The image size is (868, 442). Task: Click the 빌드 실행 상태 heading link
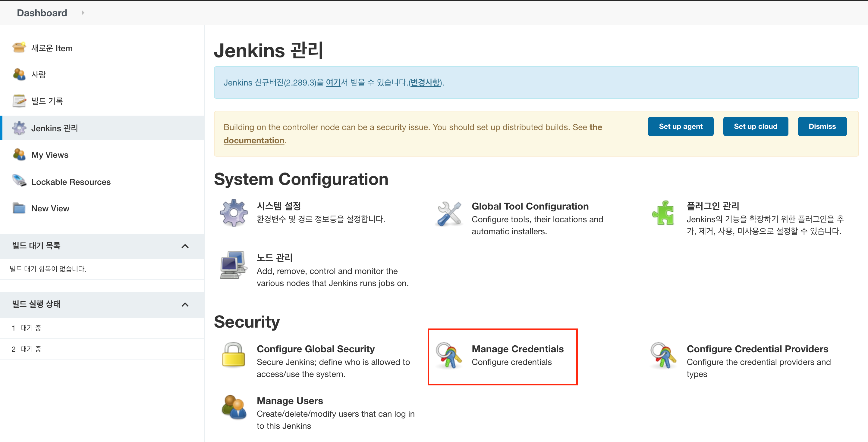[x=36, y=304]
